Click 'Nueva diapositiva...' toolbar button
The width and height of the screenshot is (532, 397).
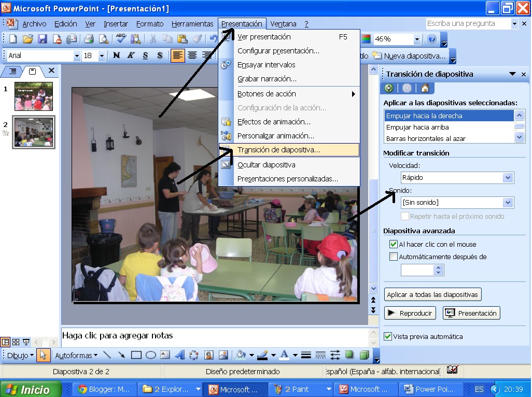click(409, 56)
